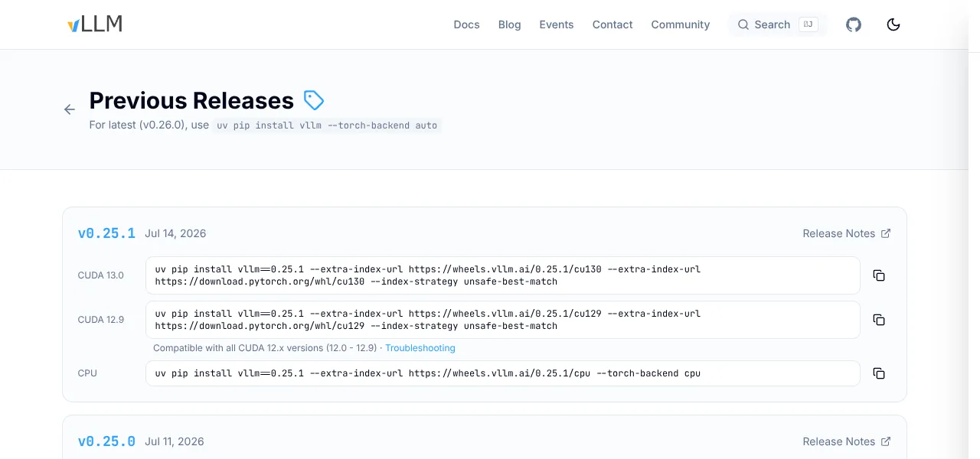Image resolution: width=980 pixels, height=459 pixels.
Task: Click the vLLM logo
Action: (x=95, y=24)
